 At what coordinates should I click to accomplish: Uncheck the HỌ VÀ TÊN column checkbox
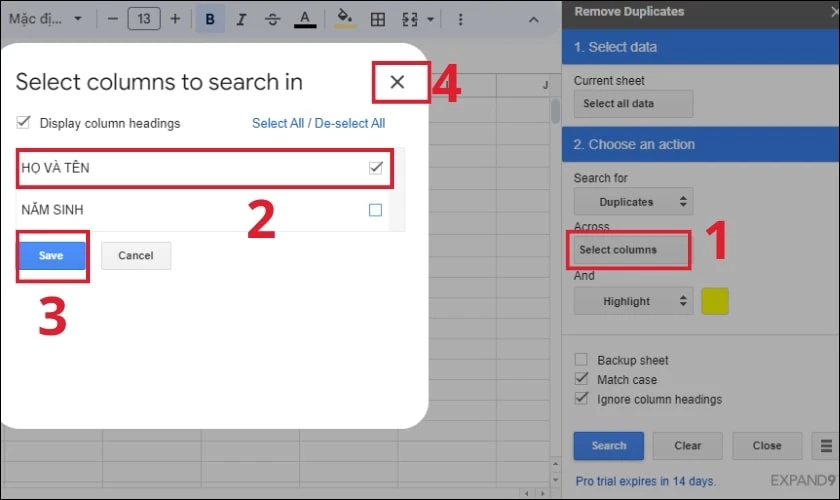(376, 168)
